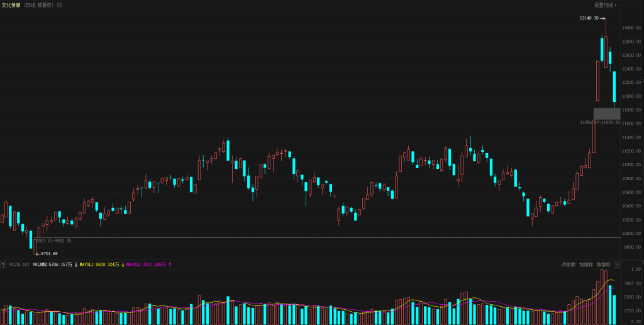Click the 9927.61-9950.75 gap label

pyautogui.click(x=54, y=241)
